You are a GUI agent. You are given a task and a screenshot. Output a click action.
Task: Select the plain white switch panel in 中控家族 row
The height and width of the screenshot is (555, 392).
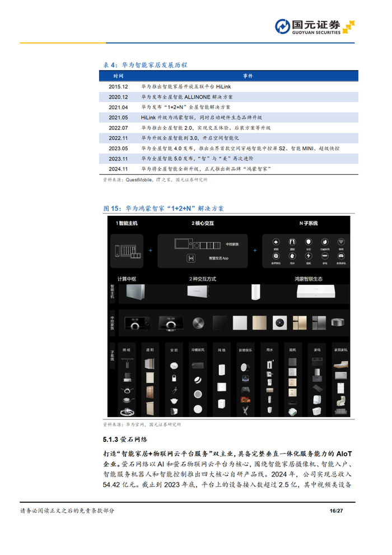click(240, 323)
